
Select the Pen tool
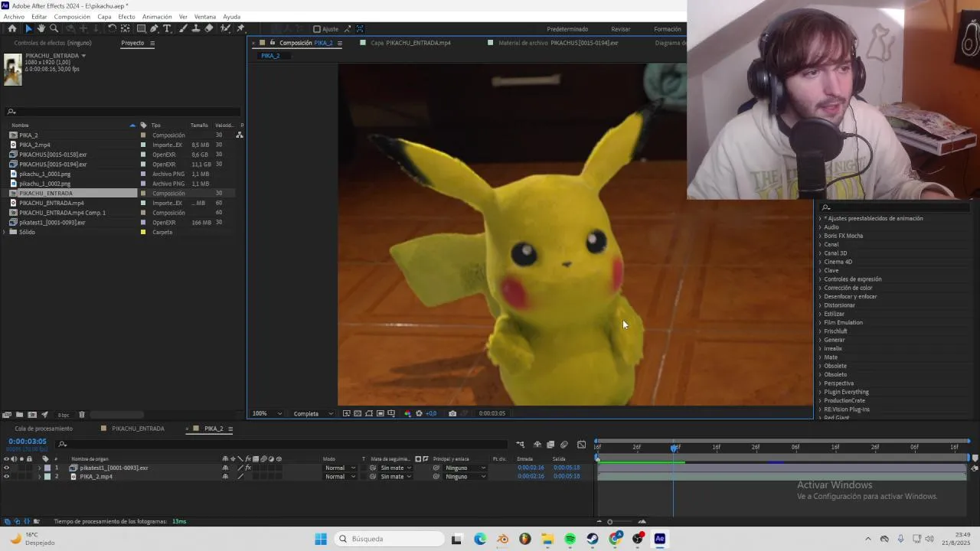[x=154, y=28]
